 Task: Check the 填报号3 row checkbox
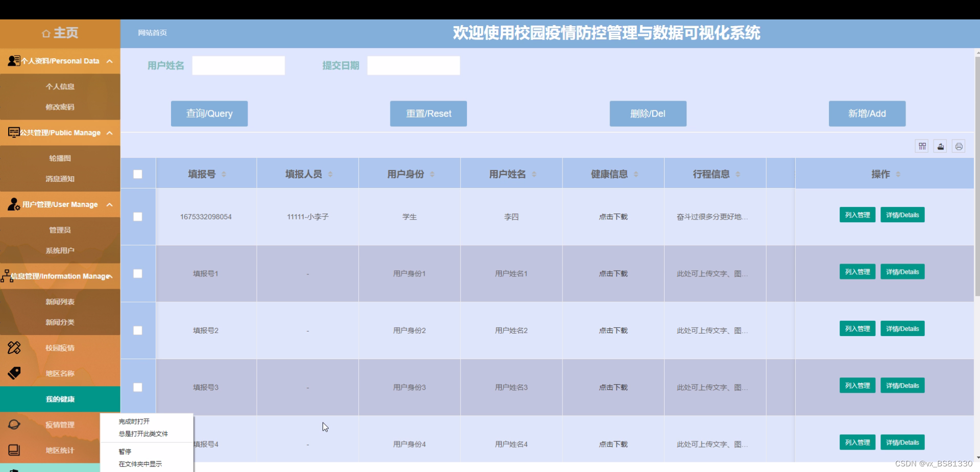coord(138,387)
